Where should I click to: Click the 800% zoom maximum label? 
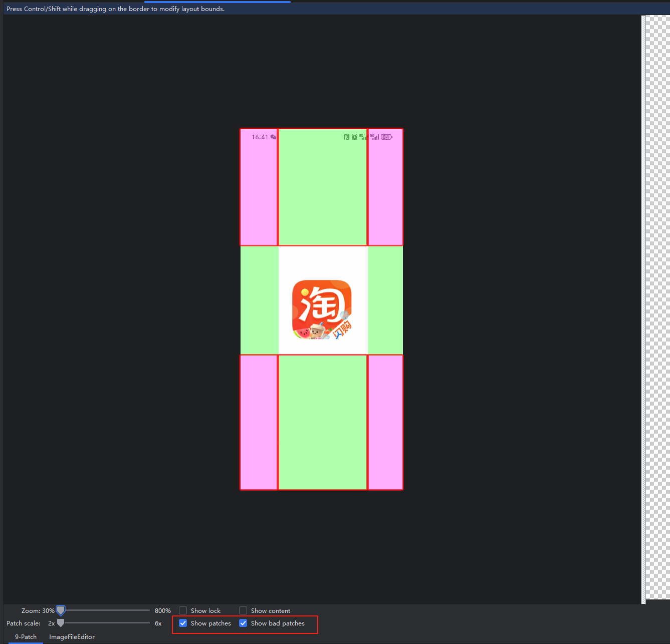[x=162, y=610]
